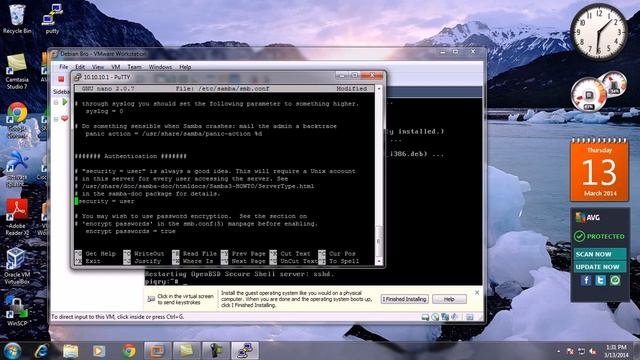Viewport: 640px width, 360px height.
Task: Switch to PuTTY taskbar button
Action: pyautogui.click(x=245, y=351)
